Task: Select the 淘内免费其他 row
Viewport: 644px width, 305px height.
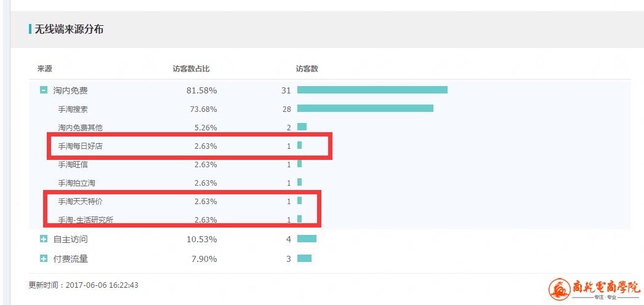Action: 80,127
